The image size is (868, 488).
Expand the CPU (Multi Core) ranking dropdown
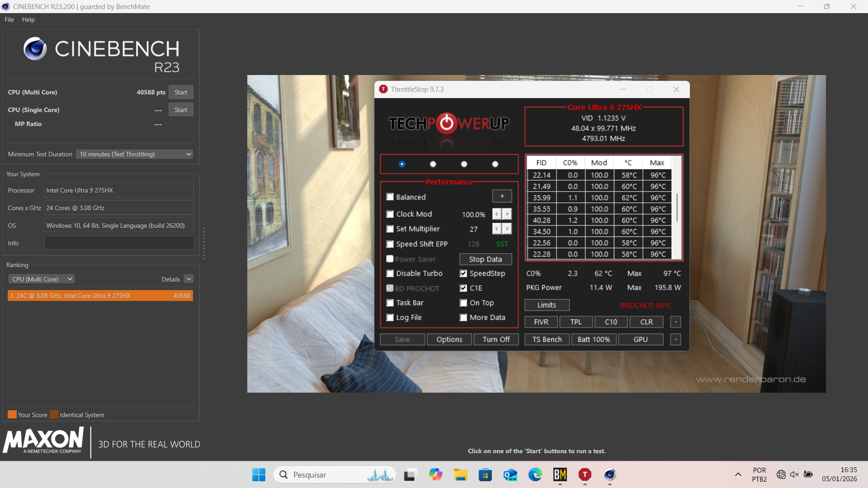pyautogui.click(x=41, y=279)
